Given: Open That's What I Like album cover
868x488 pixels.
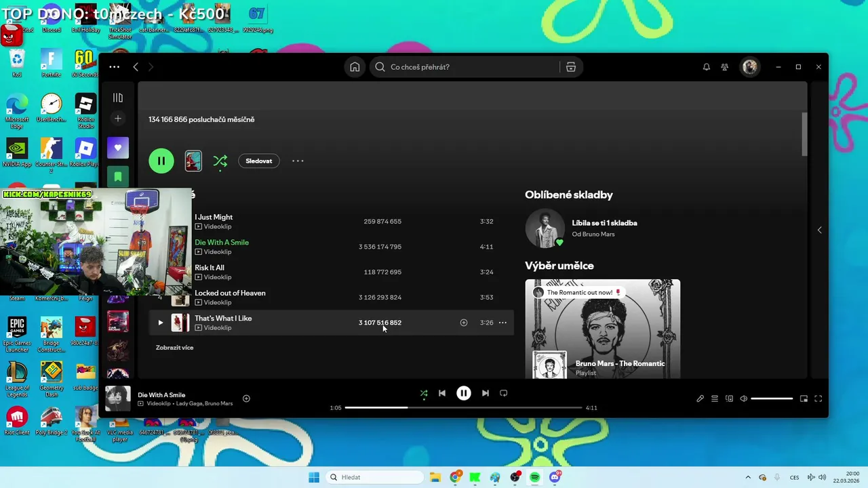Looking at the screenshot, I should point(180,323).
